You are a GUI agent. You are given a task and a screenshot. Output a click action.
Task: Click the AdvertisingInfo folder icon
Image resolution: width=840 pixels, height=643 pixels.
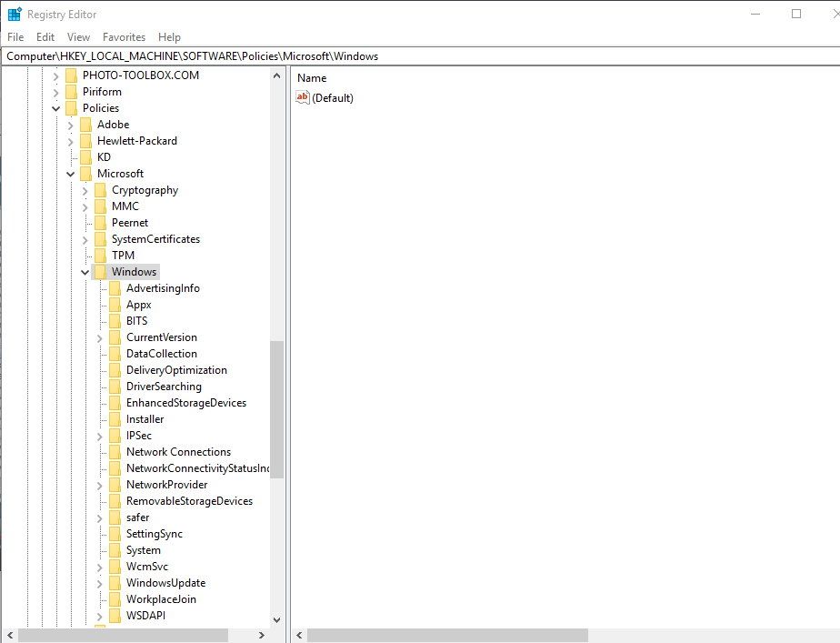pyautogui.click(x=115, y=288)
